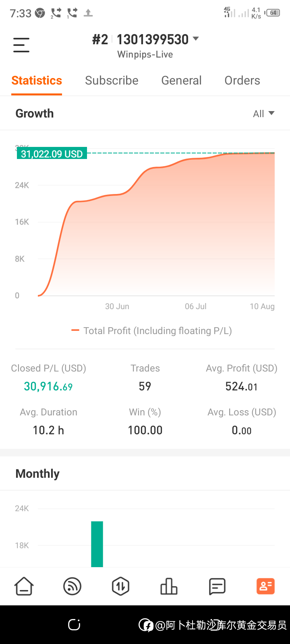
Task: Tap the orange profile card icon
Action: click(265, 586)
